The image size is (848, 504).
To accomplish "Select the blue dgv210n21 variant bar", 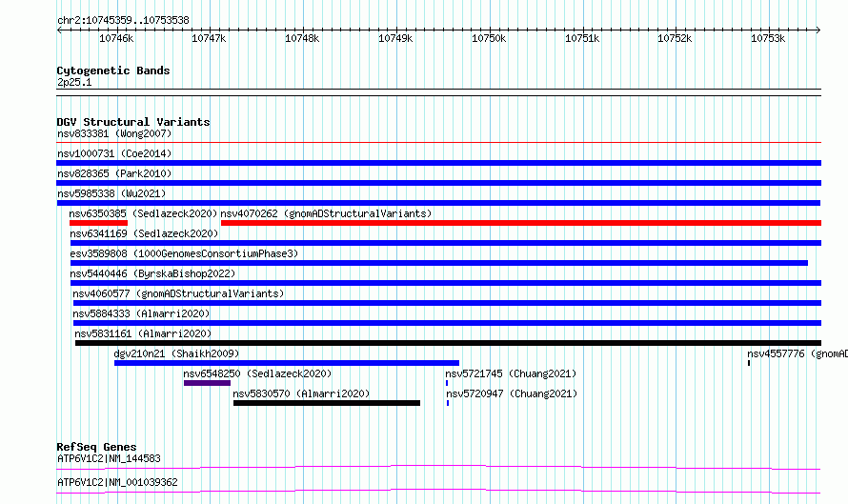I will tap(287, 363).
